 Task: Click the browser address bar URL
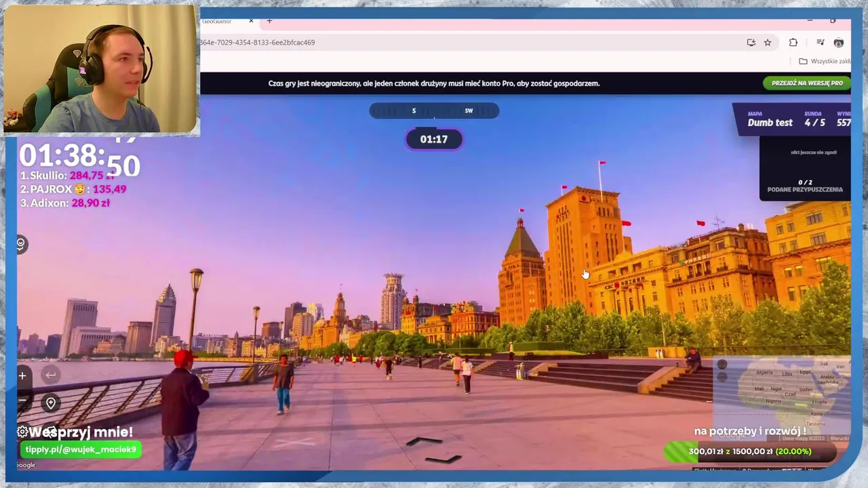click(x=257, y=42)
